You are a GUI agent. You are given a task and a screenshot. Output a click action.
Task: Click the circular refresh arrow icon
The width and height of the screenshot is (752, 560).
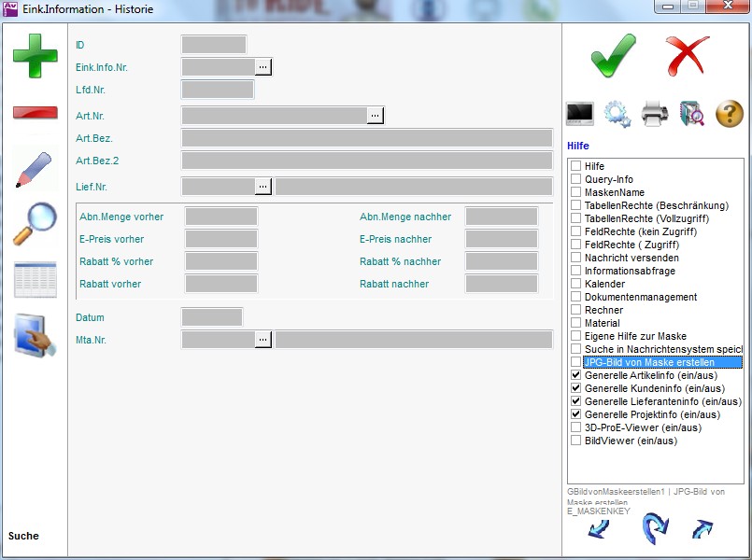tap(656, 529)
